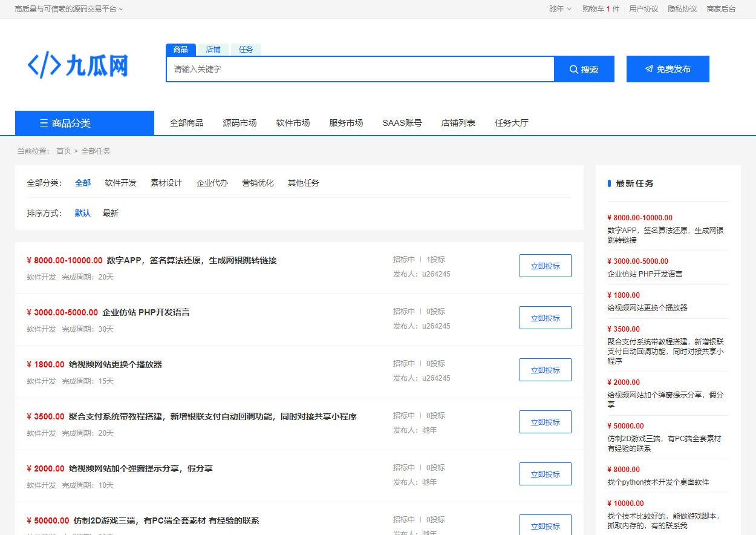Screen dimensions: 756x535
Task: Click the magnifier search button
Action: click(584, 69)
